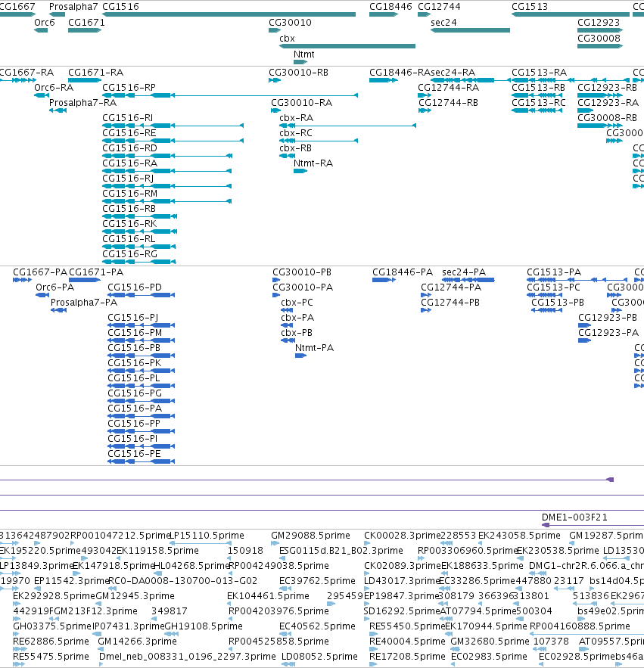
Task: Select the Prosalpha7-RA transcript
Action: (x=58, y=110)
